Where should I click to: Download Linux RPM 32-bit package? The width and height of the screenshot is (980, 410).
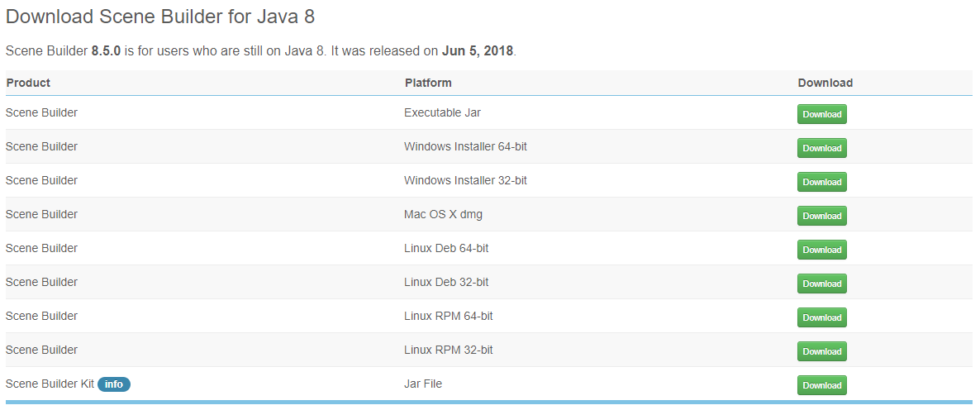[822, 351]
